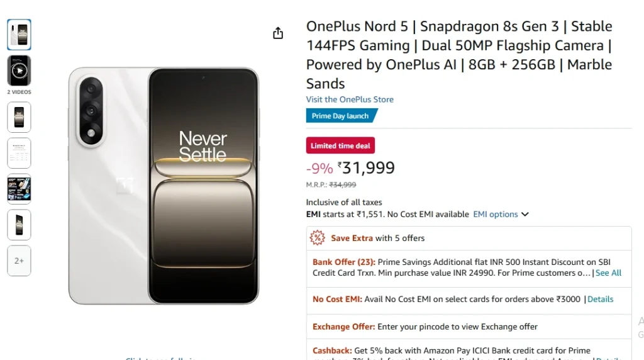Click the Save Extra percent badge icon
Image resolution: width=644 pixels, height=360 pixels.
[x=317, y=238]
